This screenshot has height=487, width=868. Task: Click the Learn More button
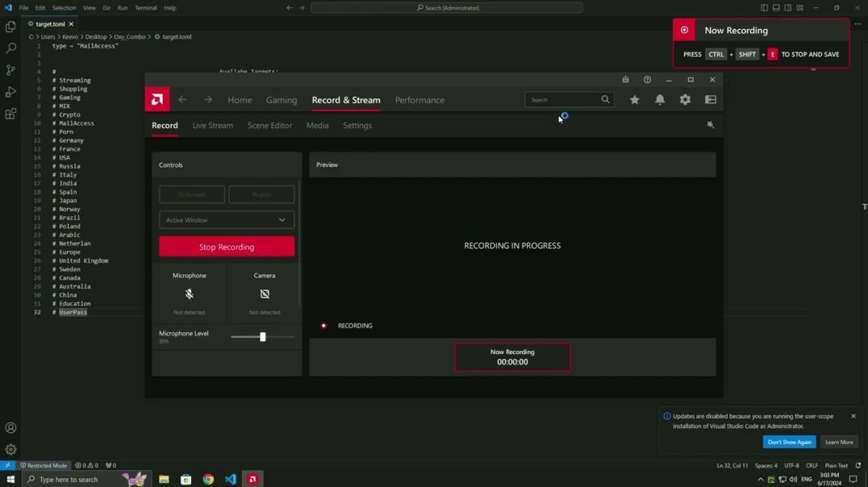839,442
